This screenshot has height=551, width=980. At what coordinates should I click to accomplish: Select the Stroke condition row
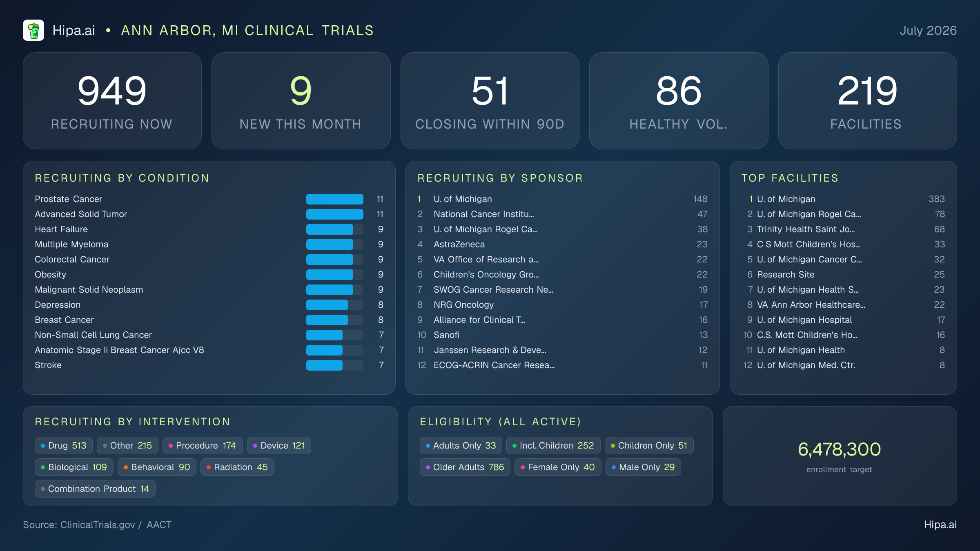pyautogui.click(x=209, y=365)
